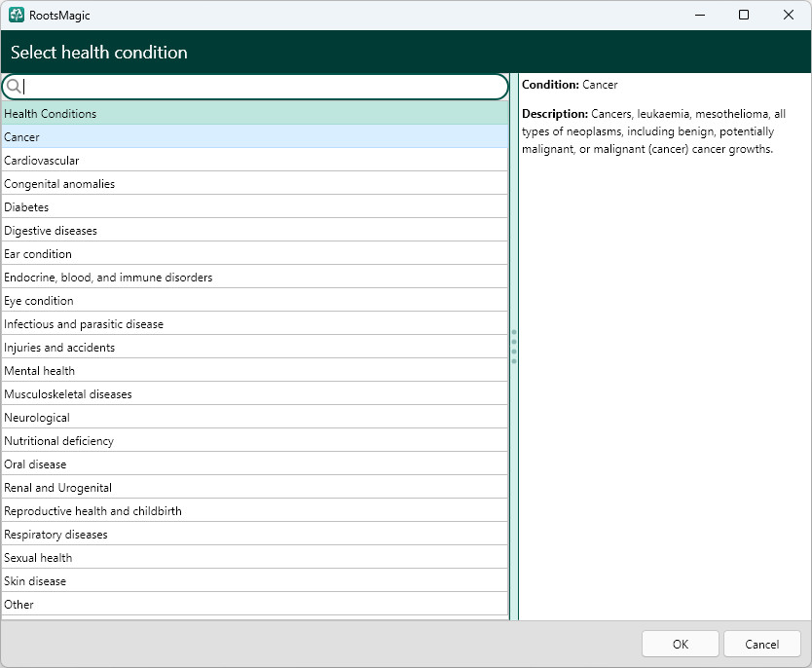Pick the Eye condition row
This screenshot has width=812, height=668.
coord(255,300)
